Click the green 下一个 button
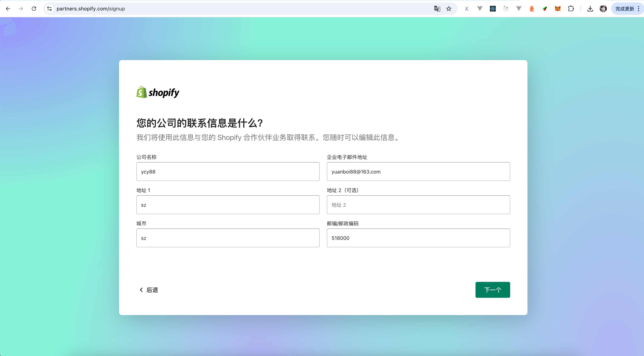The width and height of the screenshot is (644, 356). pyautogui.click(x=492, y=290)
